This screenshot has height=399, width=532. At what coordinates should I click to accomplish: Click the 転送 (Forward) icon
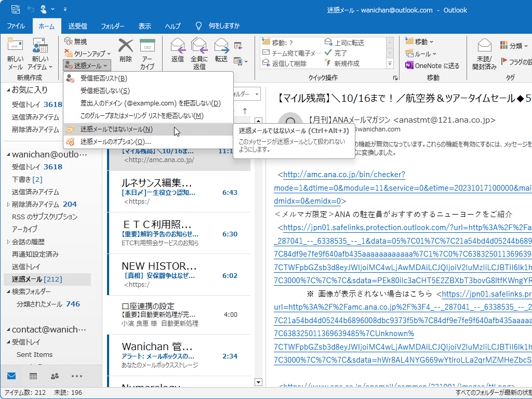pos(222,49)
